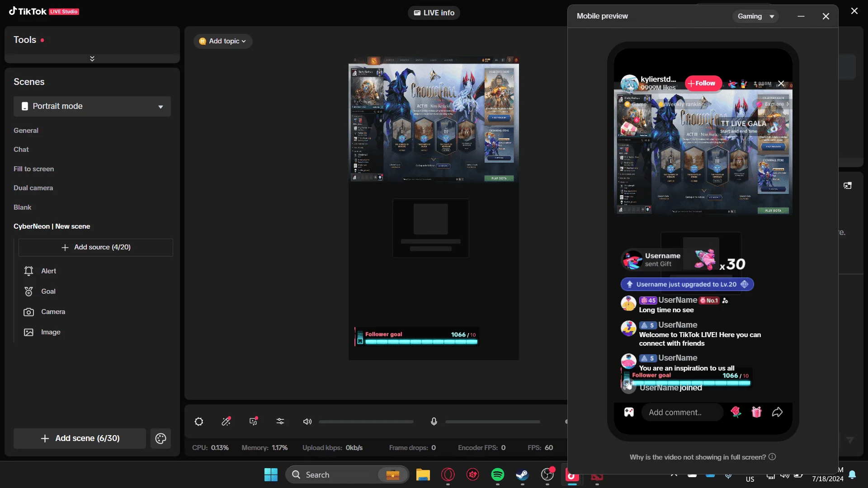Open the scene theme palette button
The height and width of the screenshot is (488, 868).
pyautogui.click(x=160, y=438)
